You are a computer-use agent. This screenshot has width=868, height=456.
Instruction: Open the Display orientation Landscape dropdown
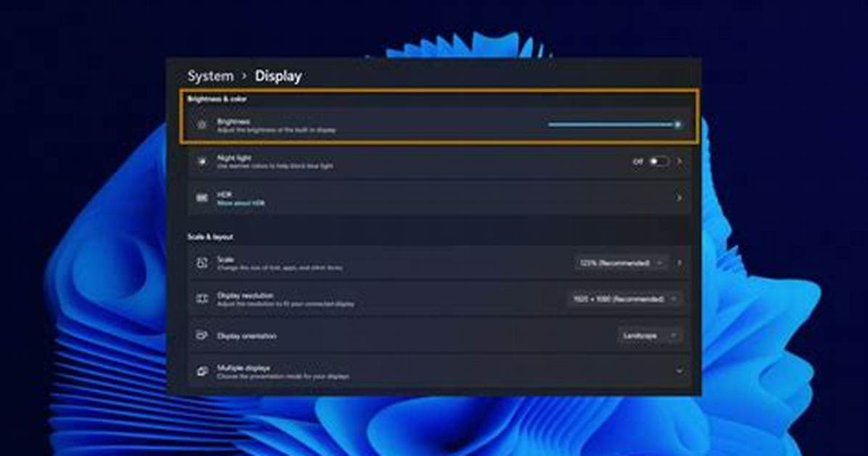pos(649,335)
